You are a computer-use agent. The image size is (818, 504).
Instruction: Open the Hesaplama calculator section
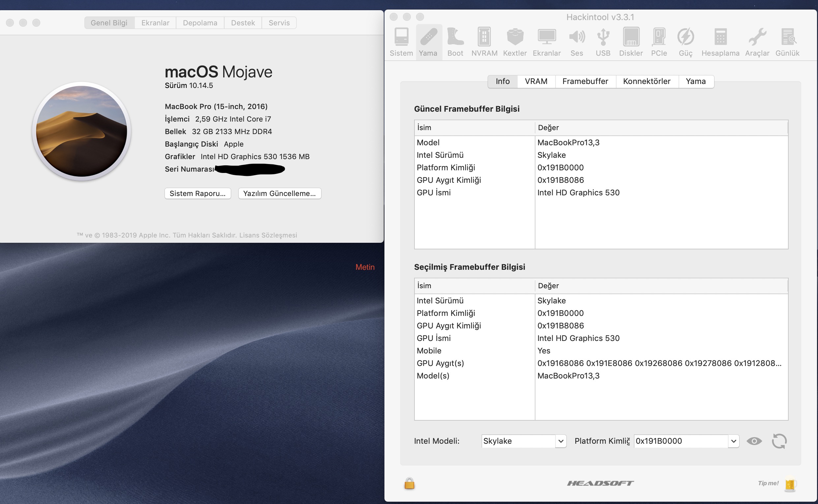[x=720, y=42]
